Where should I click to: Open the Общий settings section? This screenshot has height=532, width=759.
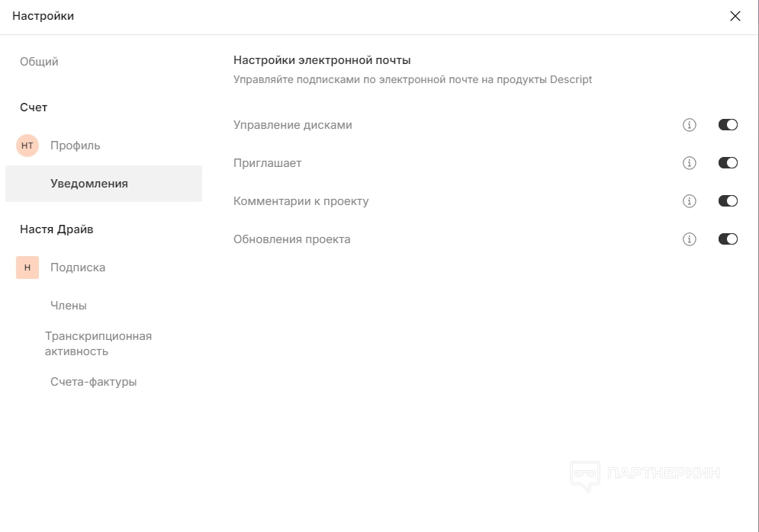pyautogui.click(x=39, y=62)
